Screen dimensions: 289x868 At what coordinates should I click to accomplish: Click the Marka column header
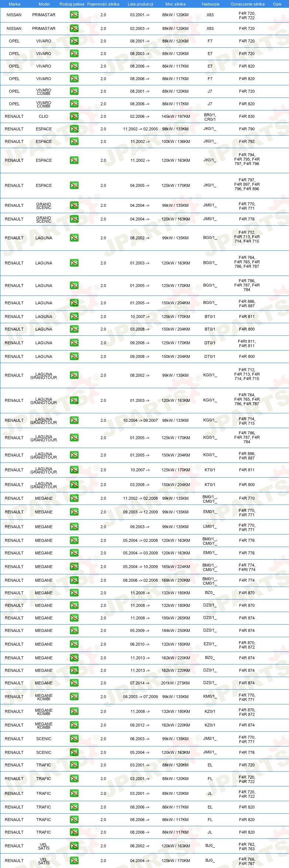tap(14, 4)
